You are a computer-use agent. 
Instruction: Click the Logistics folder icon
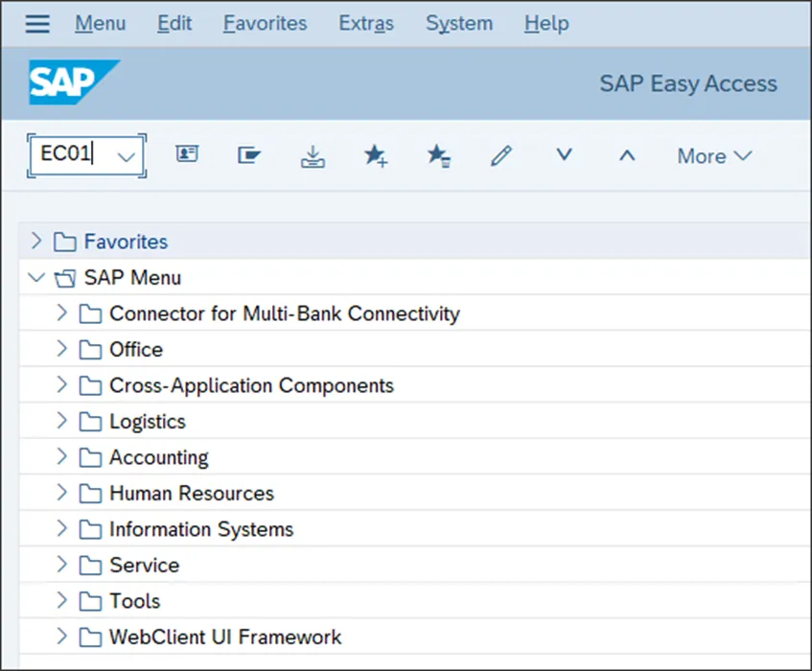coord(90,422)
